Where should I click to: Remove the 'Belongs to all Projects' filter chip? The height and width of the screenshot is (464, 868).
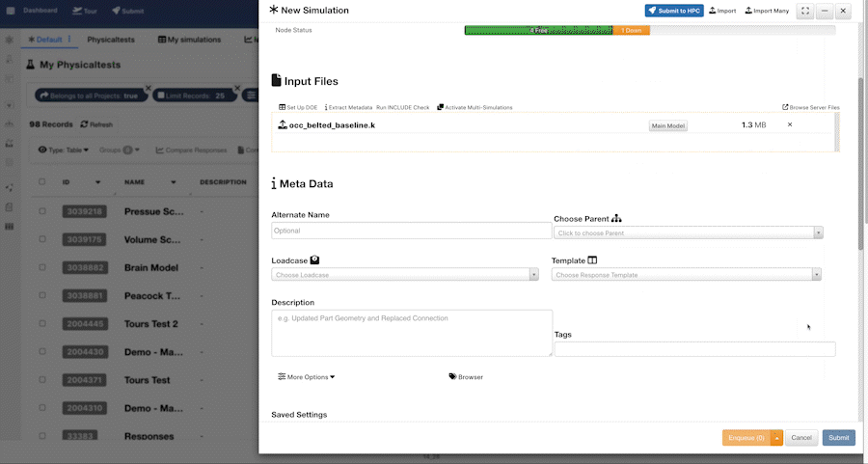(148, 88)
